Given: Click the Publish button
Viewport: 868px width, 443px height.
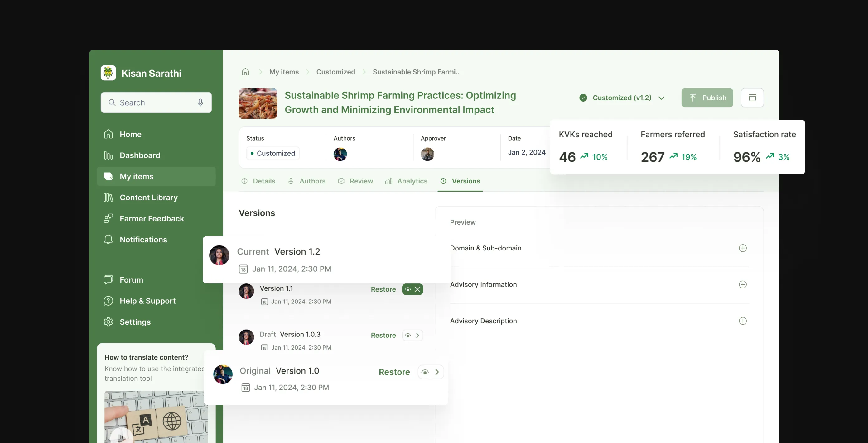Looking at the screenshot, I should tap(707, 98).
